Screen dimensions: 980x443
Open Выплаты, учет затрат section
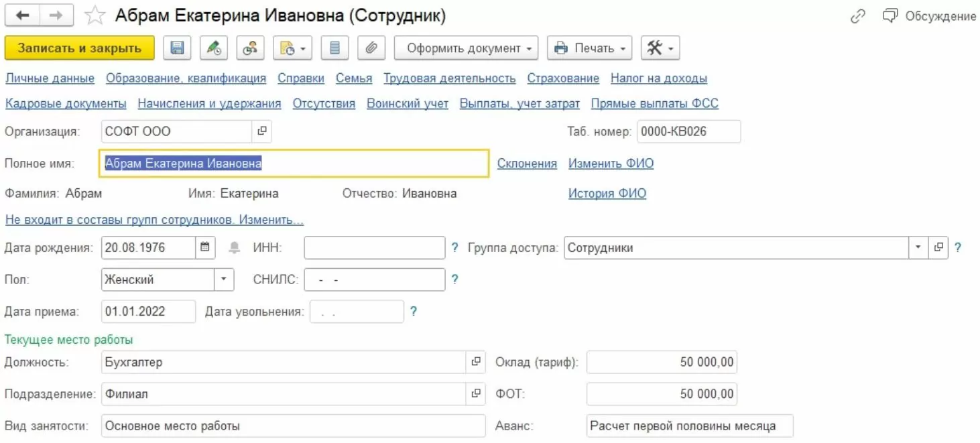(x=519, y=104)
